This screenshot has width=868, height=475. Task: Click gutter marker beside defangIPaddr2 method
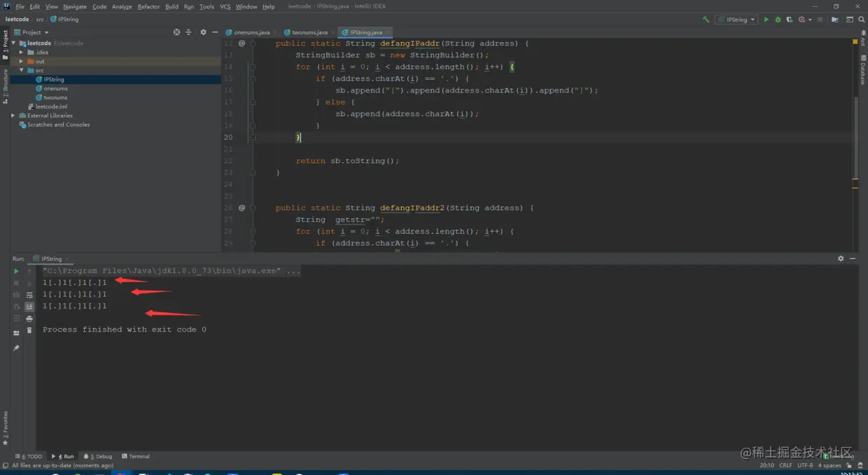[241, 208]
